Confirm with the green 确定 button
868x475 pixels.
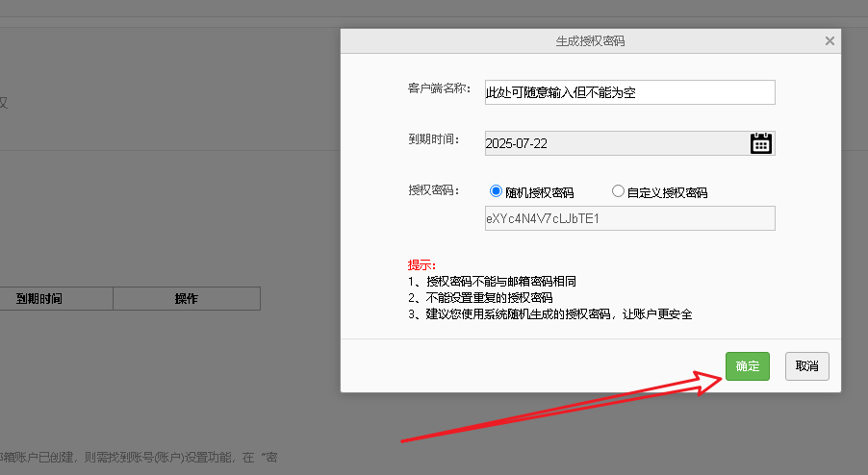[x=748, y=366]
